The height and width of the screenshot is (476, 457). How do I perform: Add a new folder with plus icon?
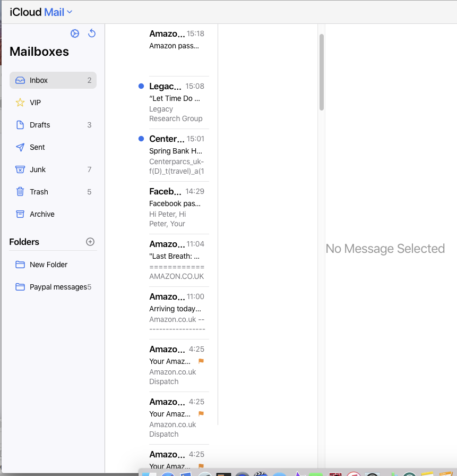click(x=90, y=242)
